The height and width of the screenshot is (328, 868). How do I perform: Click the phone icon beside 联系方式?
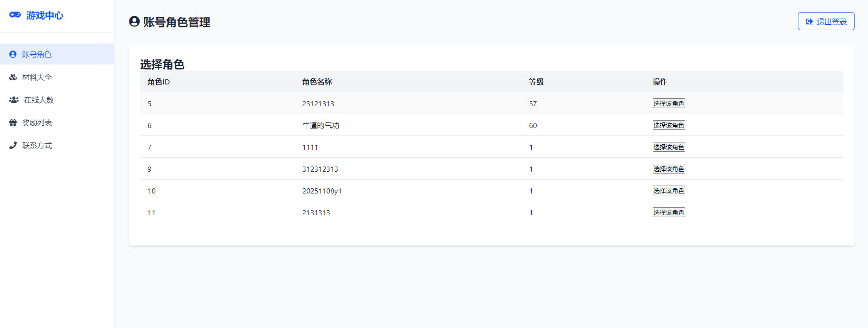[13, 145]
